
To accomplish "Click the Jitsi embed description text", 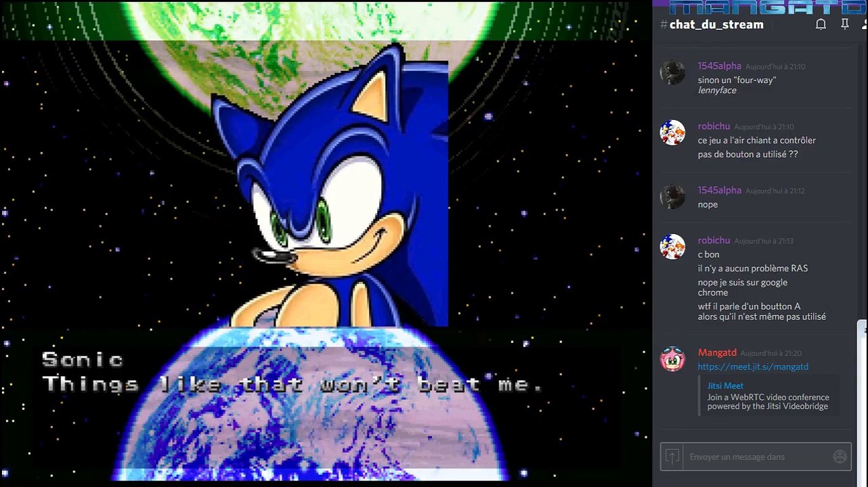I will 768,402.
